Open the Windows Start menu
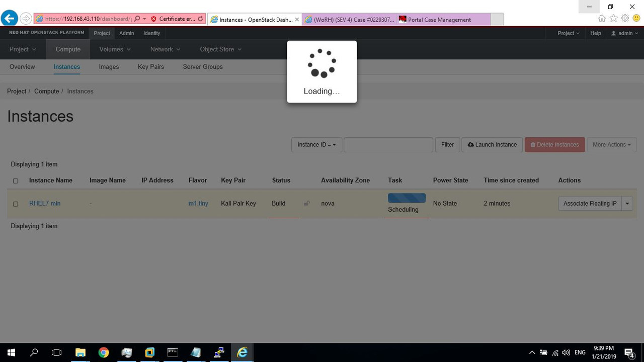This screenshot has width=644, height=362. pos(11,352)
